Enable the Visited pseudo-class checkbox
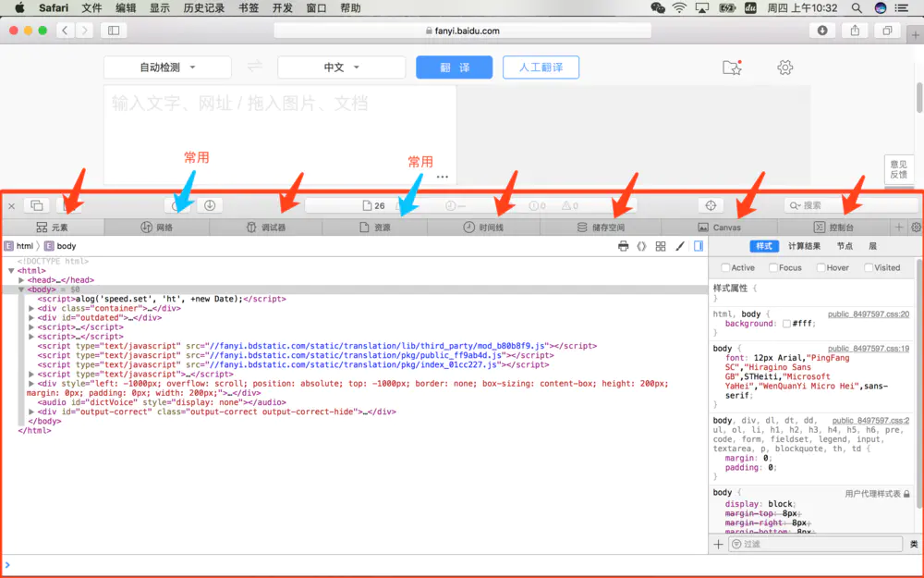924x578 pixels. click(868, 268)
